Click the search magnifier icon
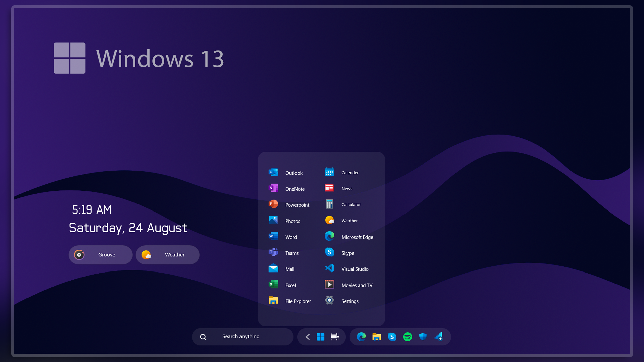 203,337
